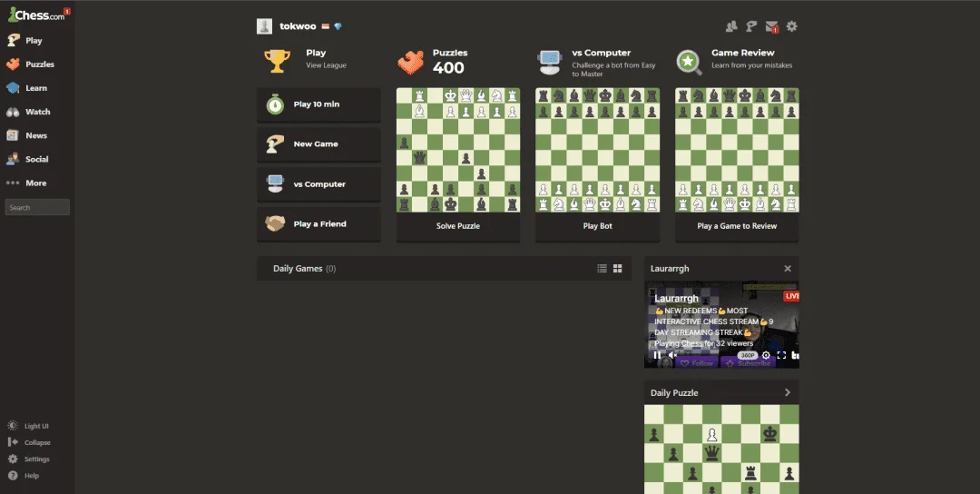The width and height of the screenshot is (980, 494).
Task: Open the Game Review board thumbnail
Action: [x=737, y=150]
